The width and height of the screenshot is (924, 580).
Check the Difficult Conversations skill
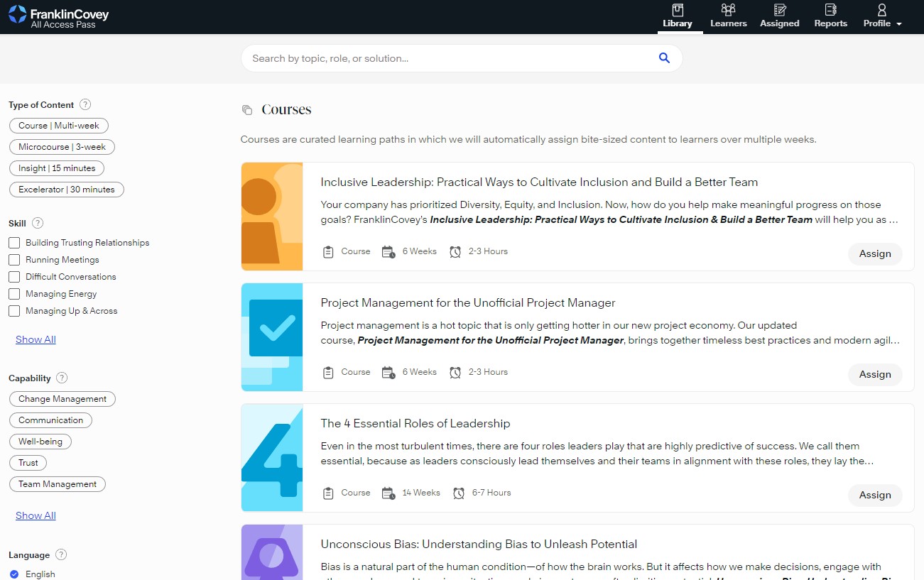tap(14, 277)
